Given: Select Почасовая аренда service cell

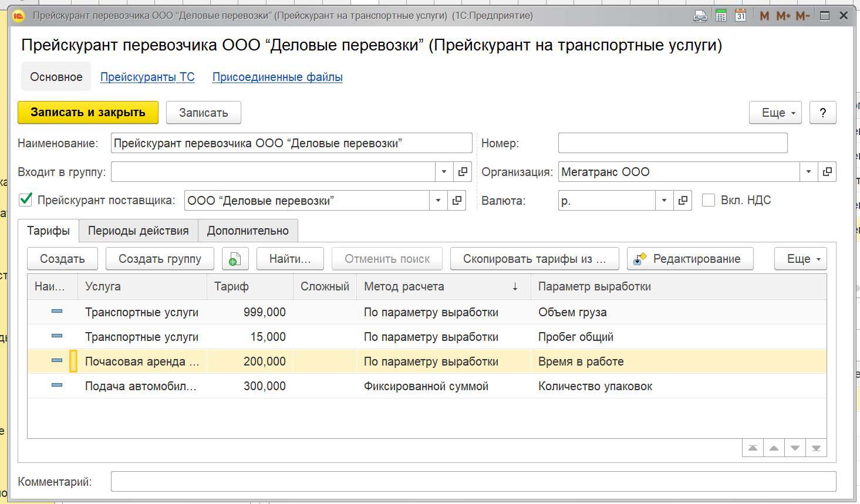Looking at the screenshot, I should pyautogui.click(x=143, y=361).
